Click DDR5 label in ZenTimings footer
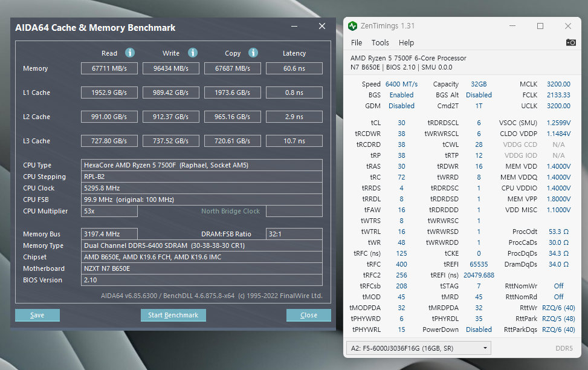 coord(564,348)
